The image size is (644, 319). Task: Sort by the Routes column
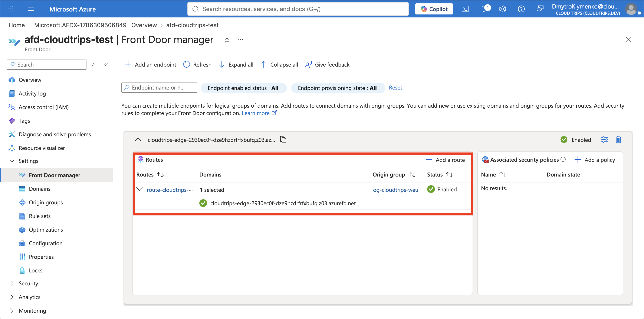(x=150, y=174)
